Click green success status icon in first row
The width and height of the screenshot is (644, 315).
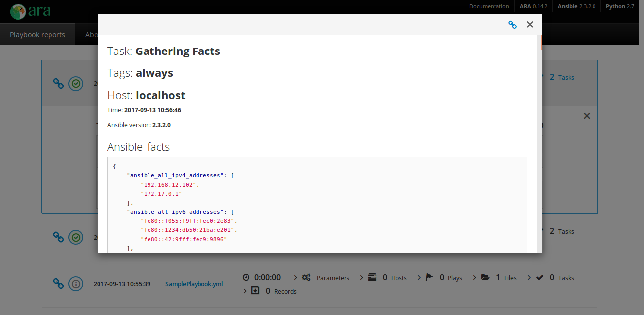tap(75, 83)
